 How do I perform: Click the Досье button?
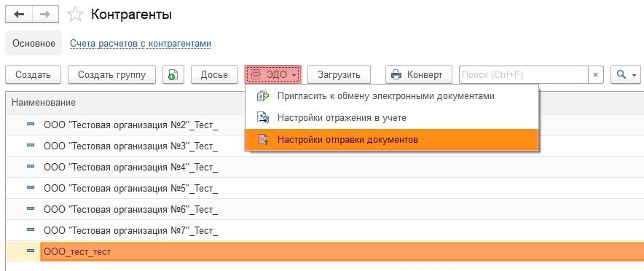pyautogui.click(x=214, y=75)
